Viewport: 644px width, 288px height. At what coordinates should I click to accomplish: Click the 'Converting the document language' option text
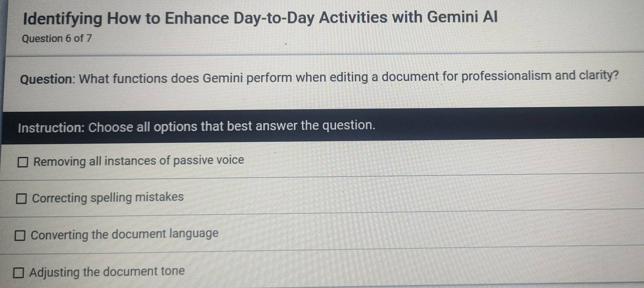[x=124, y=234]
